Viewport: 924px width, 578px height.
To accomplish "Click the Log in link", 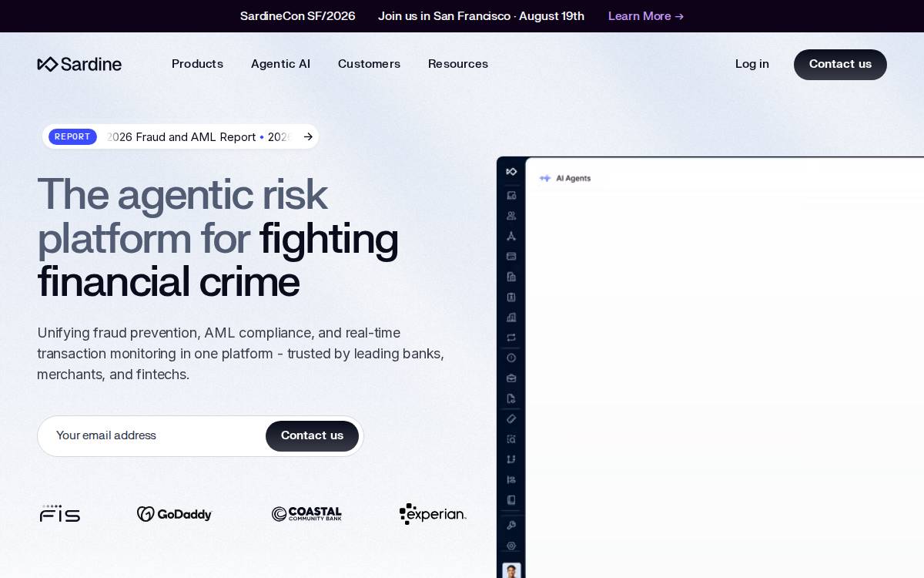I will click(752, 64).
